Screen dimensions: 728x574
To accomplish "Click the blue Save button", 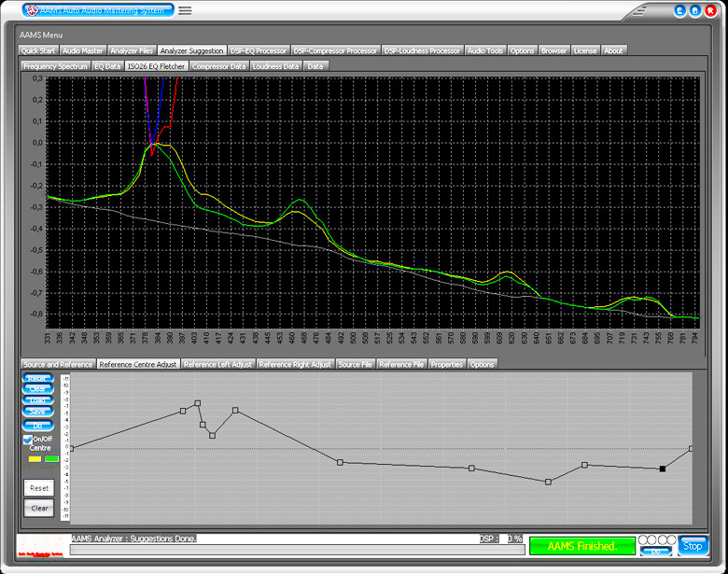I will pos(37,412).
